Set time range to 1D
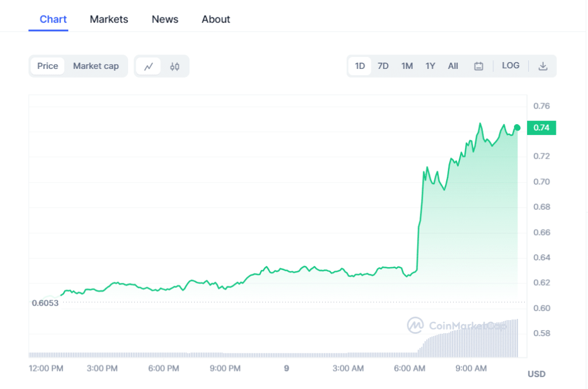Image resolution: width=588 pixels, height=389 pixels. coord(360,66)
